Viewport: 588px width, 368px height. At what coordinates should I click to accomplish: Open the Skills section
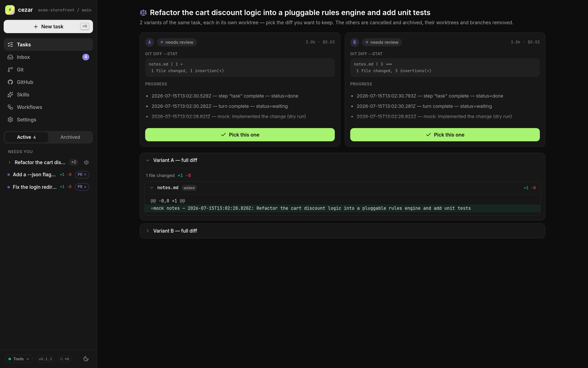point(48,95)
